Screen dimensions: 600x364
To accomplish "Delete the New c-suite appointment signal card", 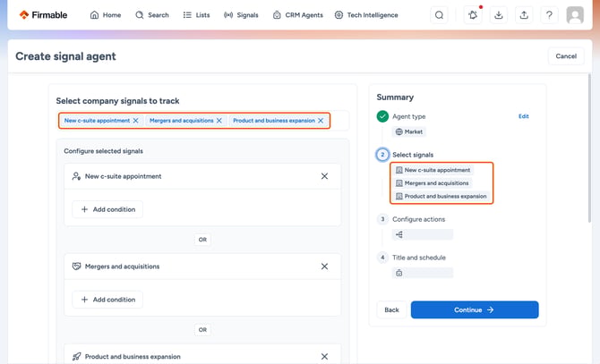I will click(324, 176).
